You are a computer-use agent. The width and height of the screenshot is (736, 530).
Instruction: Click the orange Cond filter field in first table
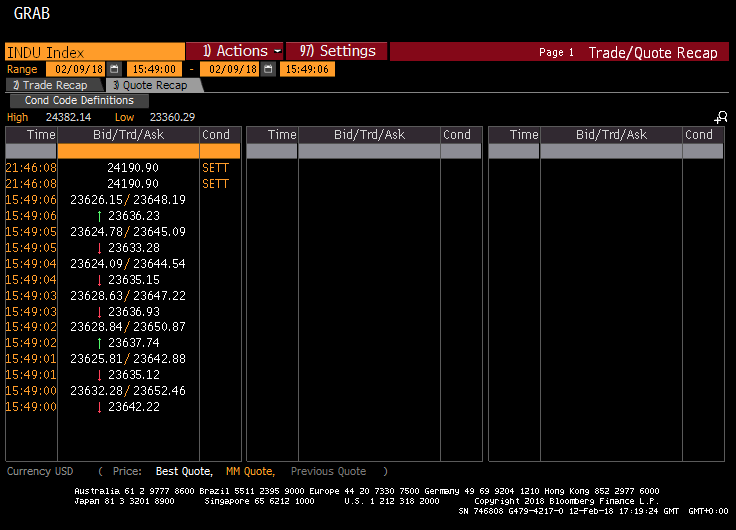click(220, 151)
